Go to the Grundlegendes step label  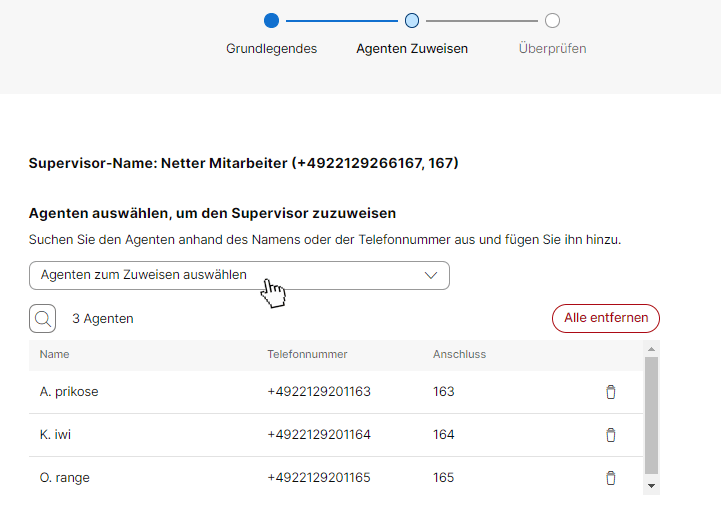271,49
